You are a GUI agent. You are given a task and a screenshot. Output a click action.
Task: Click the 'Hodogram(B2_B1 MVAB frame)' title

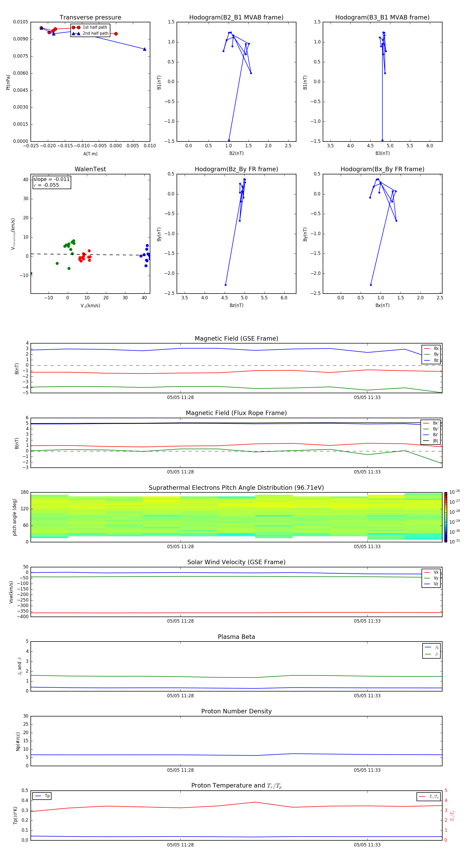236,17
